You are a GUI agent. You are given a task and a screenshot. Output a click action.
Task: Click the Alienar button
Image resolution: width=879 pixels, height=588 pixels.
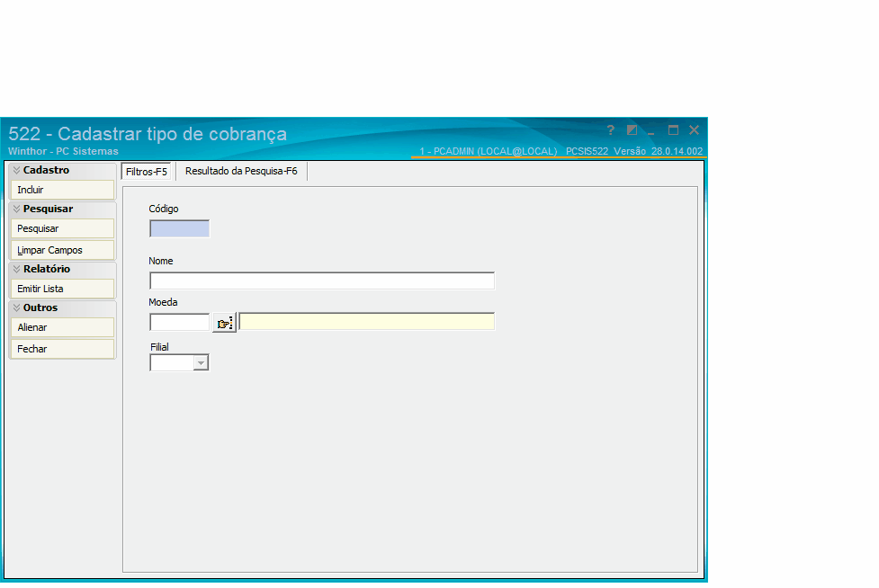[62, 327]
